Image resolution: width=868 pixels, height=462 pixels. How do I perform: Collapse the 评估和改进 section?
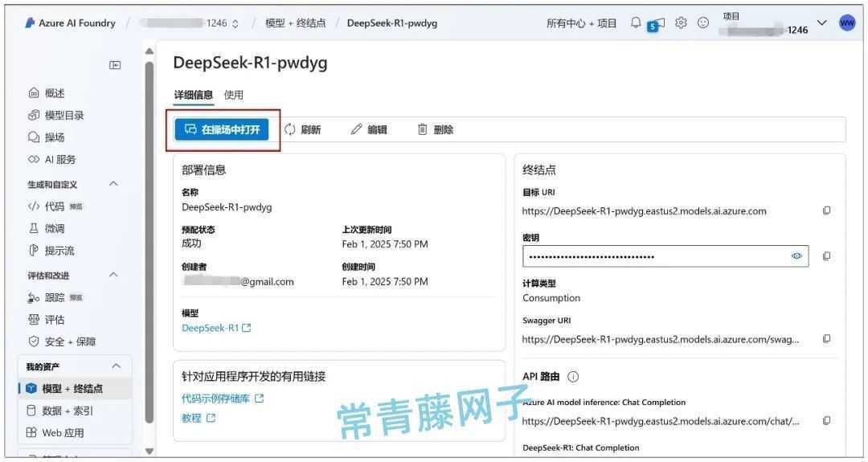[x=113, y=275]
